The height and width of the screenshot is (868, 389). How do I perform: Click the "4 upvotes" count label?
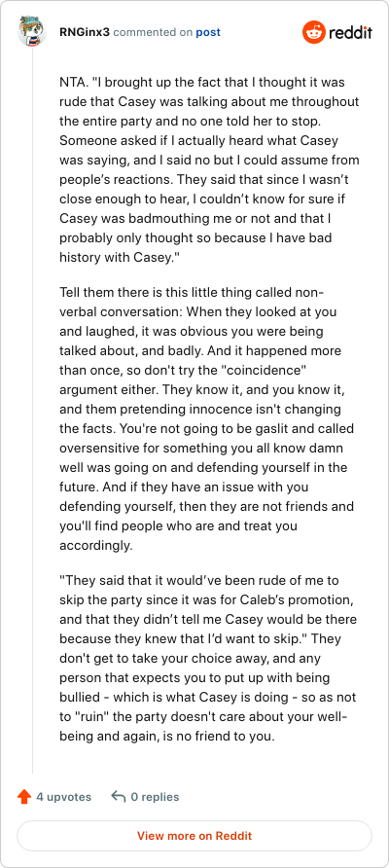(63, 797)
